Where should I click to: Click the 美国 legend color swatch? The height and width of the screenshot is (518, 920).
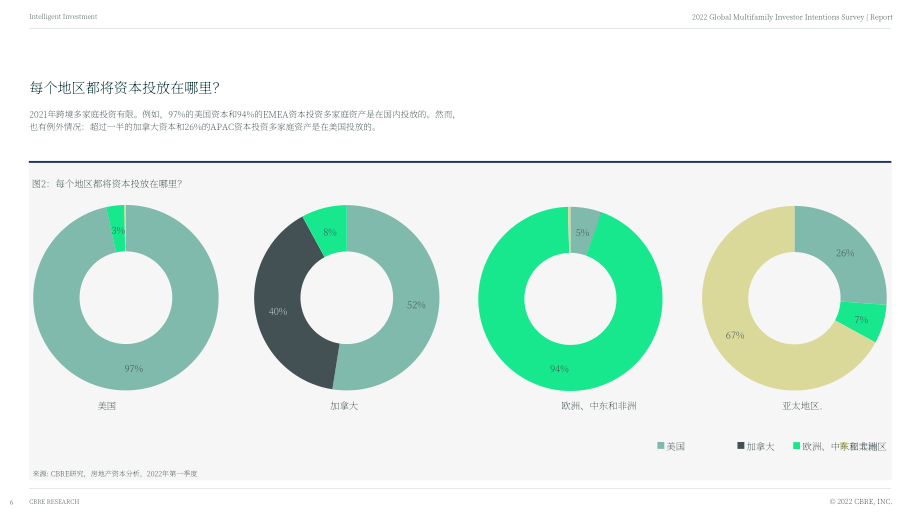click(x=661, y=446)
